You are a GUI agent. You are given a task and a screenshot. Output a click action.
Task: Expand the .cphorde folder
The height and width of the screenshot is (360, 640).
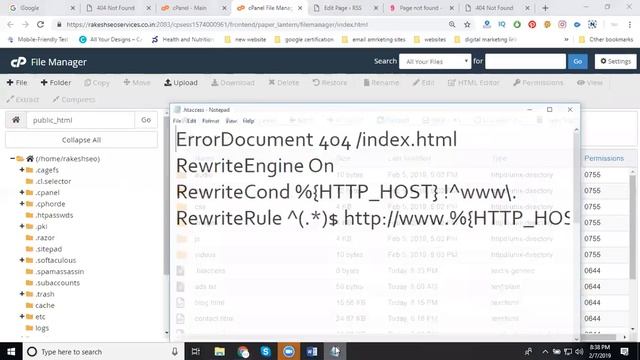click(x=22, y=204)
